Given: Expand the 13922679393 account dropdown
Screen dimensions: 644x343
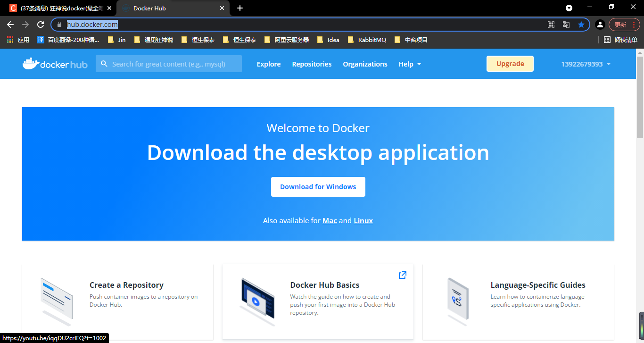Looking at the screenshot, I should [x=586, y=64].
